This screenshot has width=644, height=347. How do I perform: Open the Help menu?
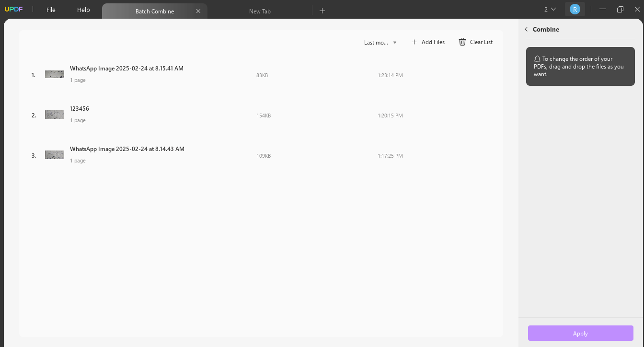click(83, 9)
